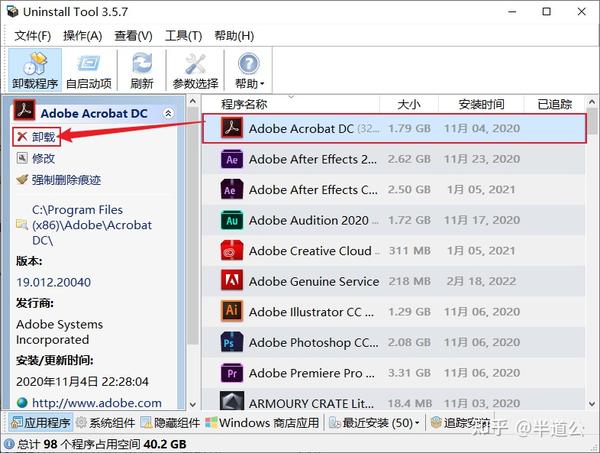The height and width of the screenshot is (453, 600).
Task: Sort by 大小 column header
Action: [409, 104]
